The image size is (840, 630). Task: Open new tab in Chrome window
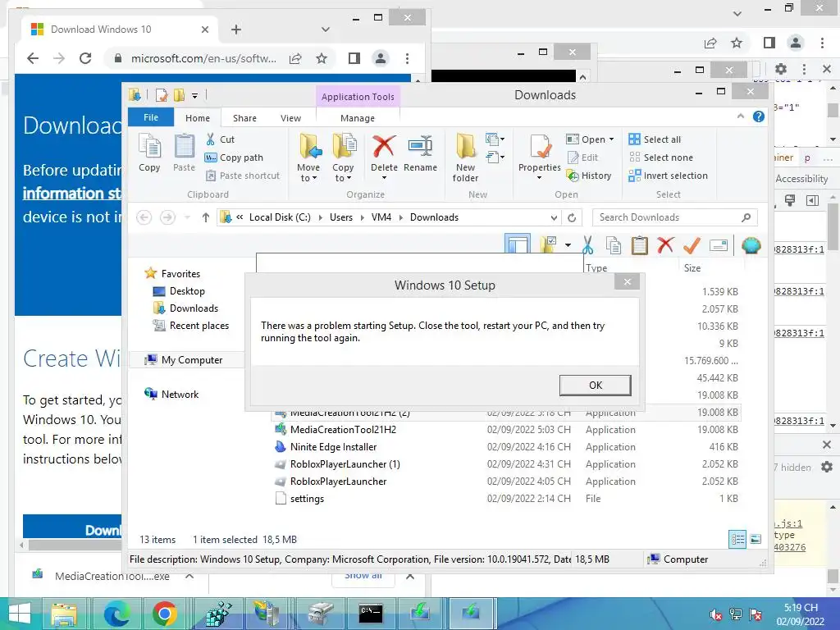(x=235, y=30)
